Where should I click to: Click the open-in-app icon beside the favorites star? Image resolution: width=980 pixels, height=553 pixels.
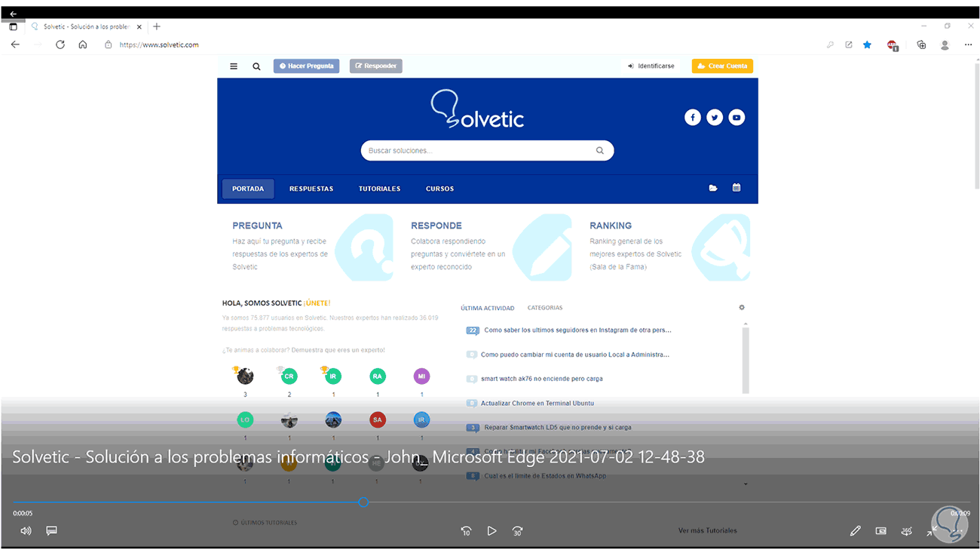849,45
